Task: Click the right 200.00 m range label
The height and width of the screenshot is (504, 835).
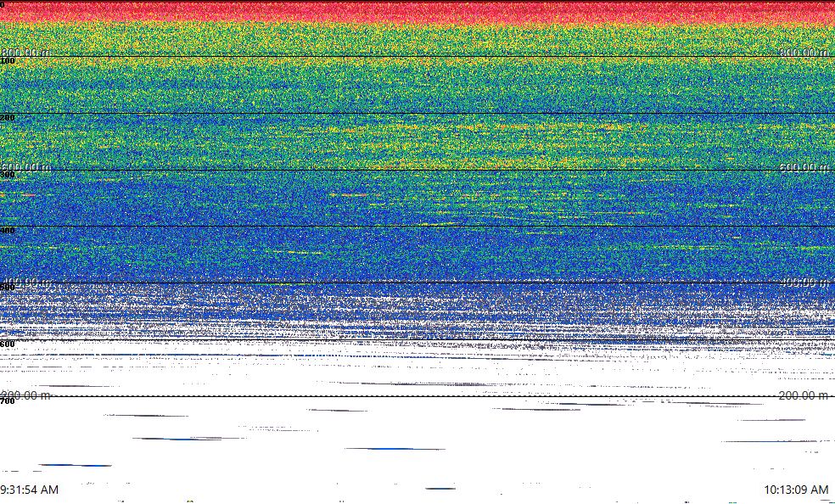Action: pos(804,395)
